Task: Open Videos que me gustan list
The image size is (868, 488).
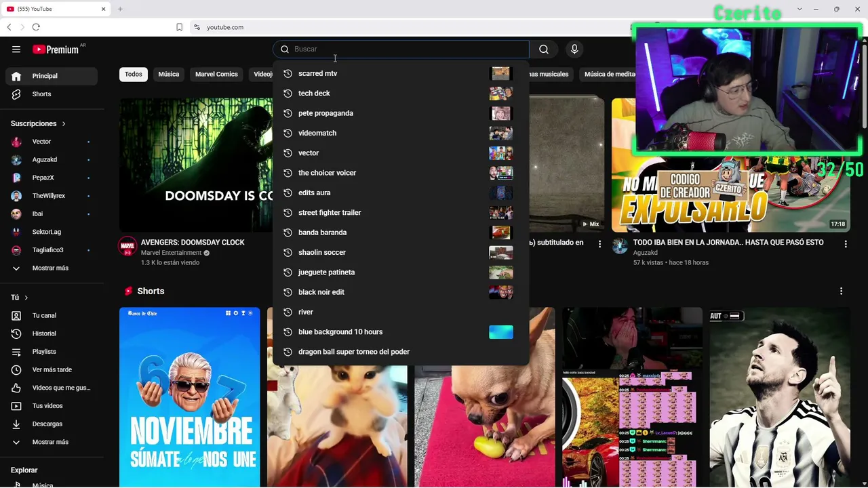Action: [52, 388]
